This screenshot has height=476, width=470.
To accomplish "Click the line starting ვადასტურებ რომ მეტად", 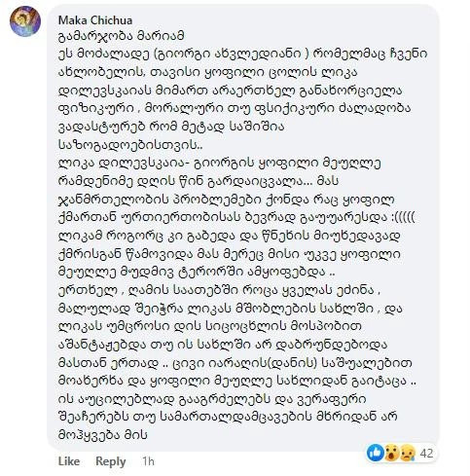I will (171, 127).
